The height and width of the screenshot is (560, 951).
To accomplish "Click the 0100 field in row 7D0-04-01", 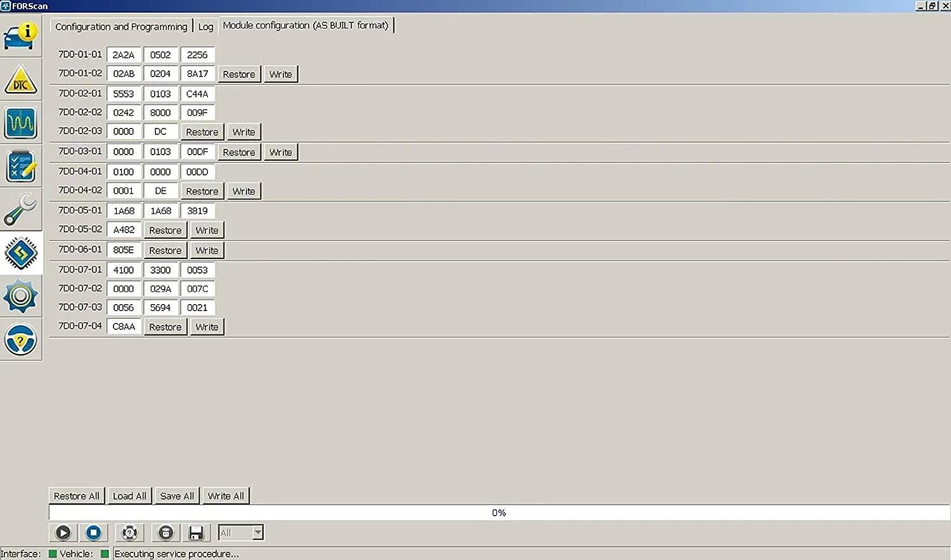I will coord(124,172).
